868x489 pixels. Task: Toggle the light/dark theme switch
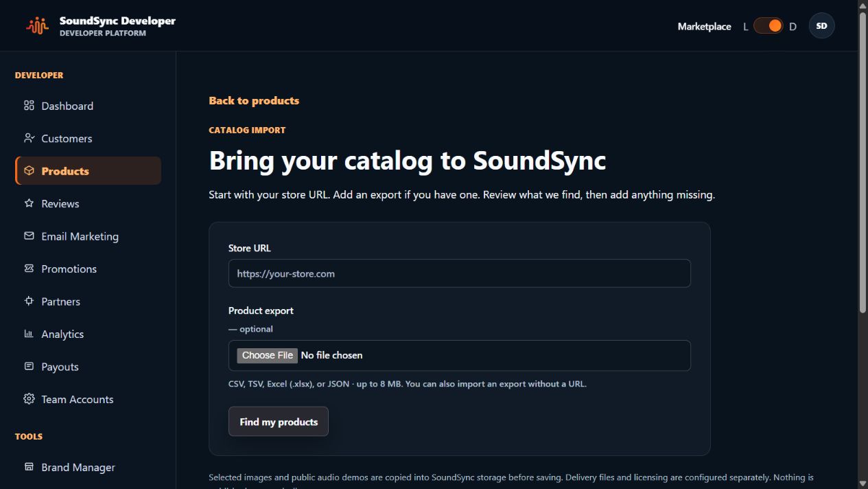pyautogui.click(x=768, y=26)
